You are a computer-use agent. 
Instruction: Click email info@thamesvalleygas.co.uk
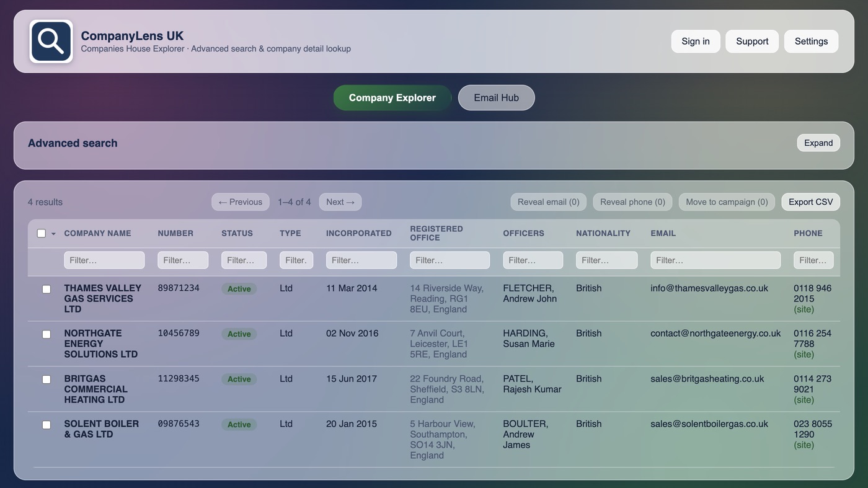coord(709,288)
